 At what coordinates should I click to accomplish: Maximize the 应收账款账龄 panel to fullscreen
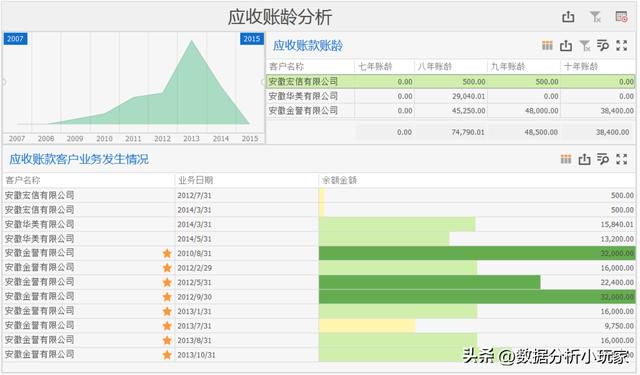click(622, 45)
